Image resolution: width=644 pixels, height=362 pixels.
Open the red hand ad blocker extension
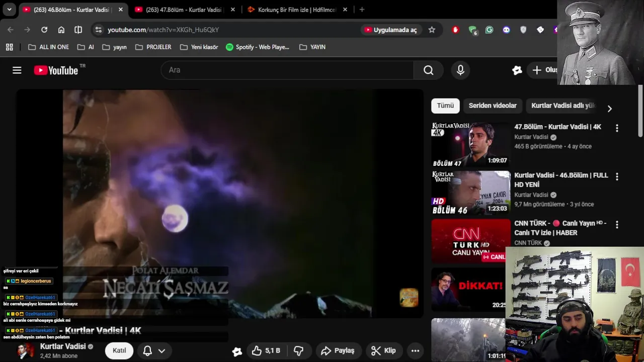click(455, 30)
